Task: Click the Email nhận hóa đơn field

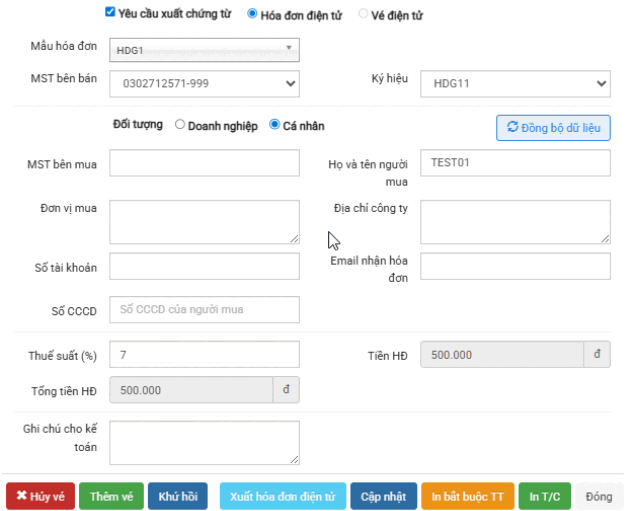Action: pyautogui.click(x=514, y=266)
